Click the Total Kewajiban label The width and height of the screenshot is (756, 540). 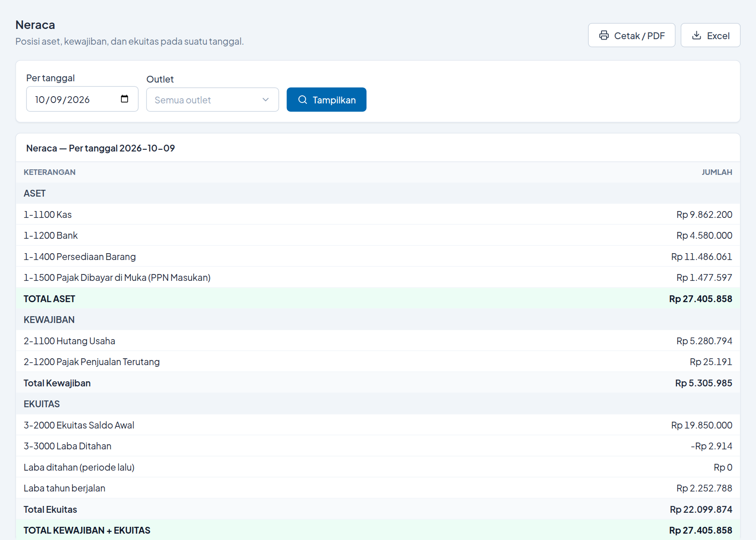click(57, 383)
